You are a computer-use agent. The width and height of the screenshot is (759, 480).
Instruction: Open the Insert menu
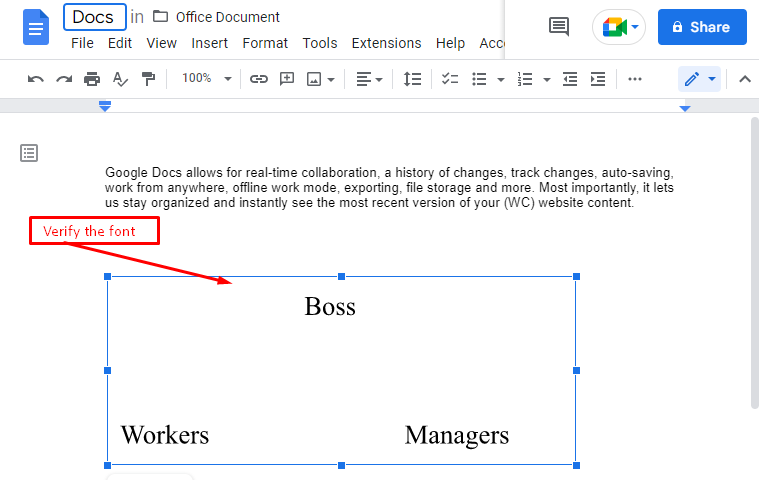tap(209, 43)
